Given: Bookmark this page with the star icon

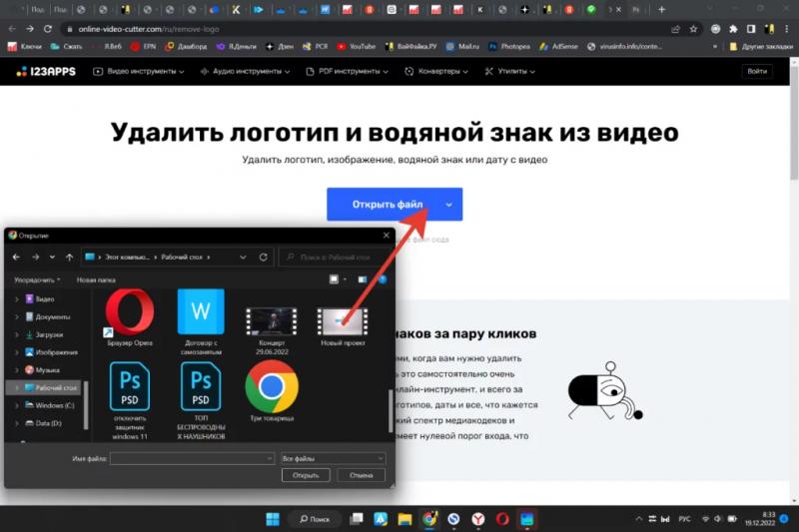Looking at the screenshot, I should pyautogui.click(x=693, y=29).
